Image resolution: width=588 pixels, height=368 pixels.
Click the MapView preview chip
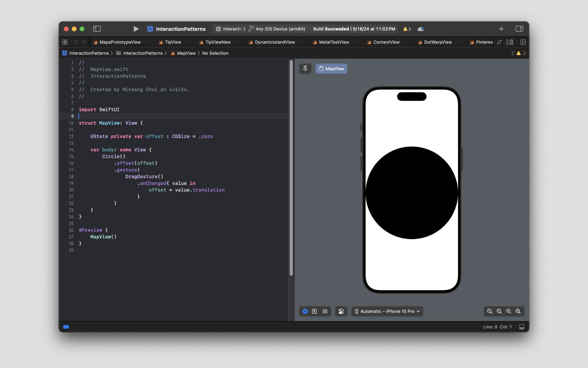click(331, 69)
